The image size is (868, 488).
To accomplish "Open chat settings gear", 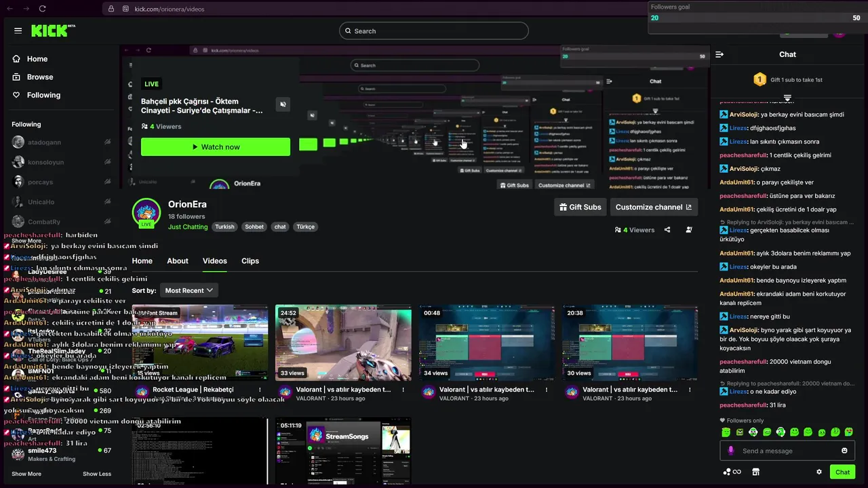I will pyautogui.click(x=819, y=472).
